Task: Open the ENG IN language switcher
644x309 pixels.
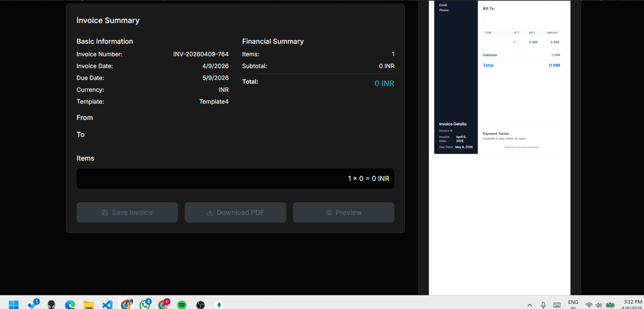Action: (x=573, y=304)
